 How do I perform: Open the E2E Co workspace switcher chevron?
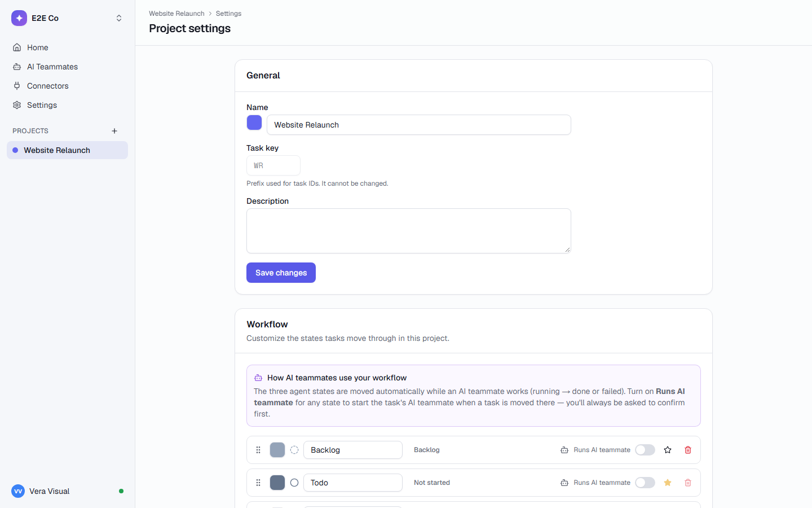(x=119, y=18)
